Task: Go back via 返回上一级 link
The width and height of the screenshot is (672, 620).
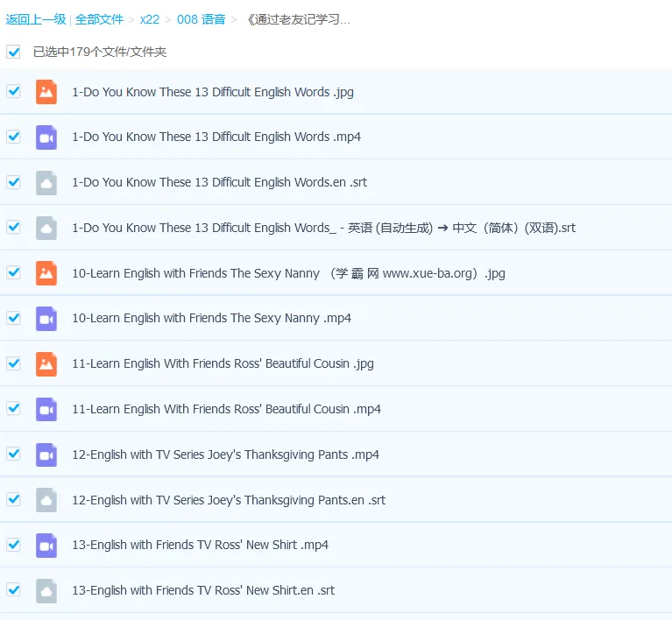Action: pos(36,19)
